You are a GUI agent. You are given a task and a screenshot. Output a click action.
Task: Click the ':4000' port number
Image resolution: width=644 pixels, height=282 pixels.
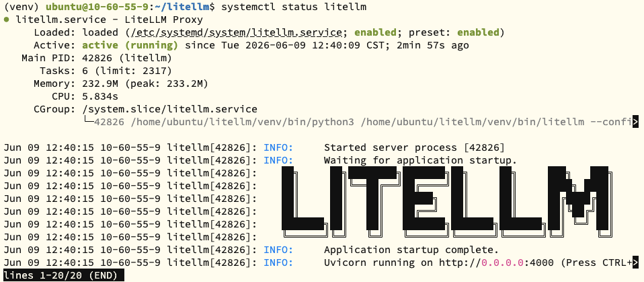pos(538,262)
